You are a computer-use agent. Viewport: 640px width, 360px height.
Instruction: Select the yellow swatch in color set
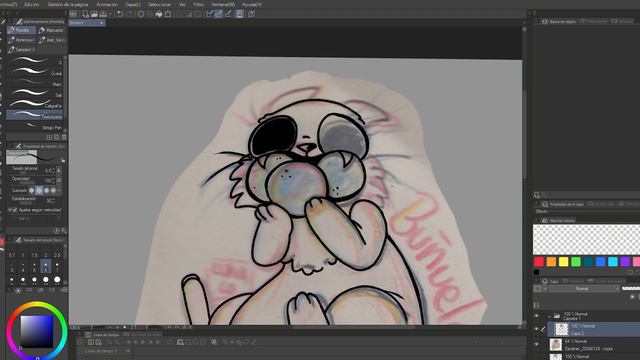coord(563,262)
